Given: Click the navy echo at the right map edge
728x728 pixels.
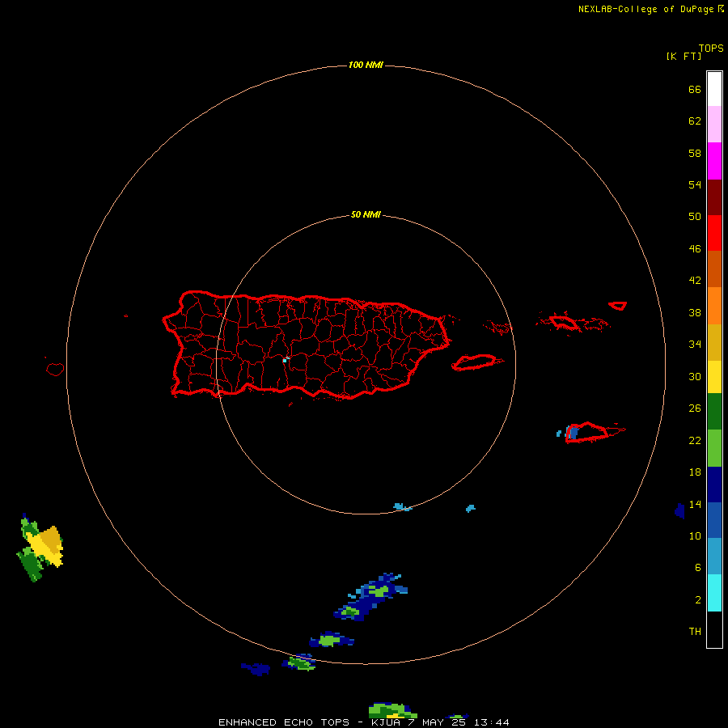Looking at the screenshot, I should pos(679,510).
